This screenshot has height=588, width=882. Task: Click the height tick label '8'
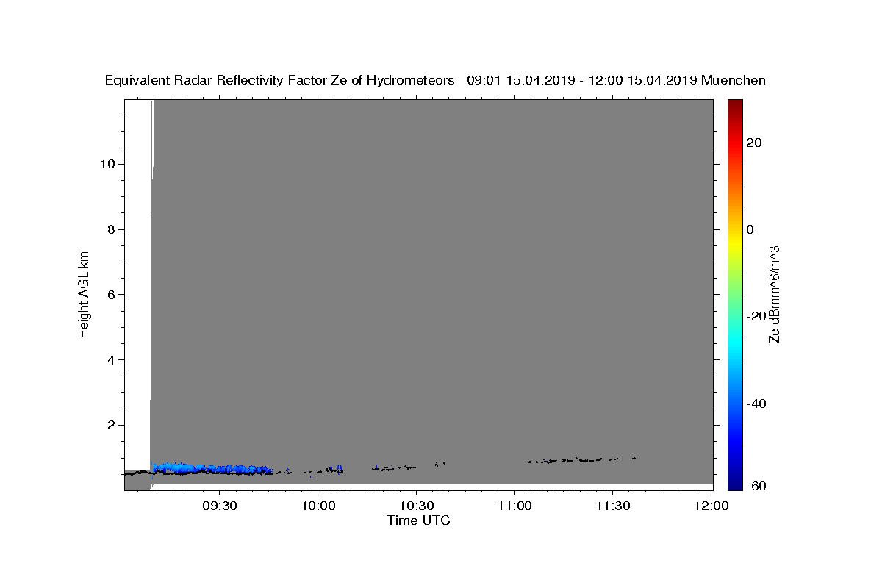click(x=110, y=229)
